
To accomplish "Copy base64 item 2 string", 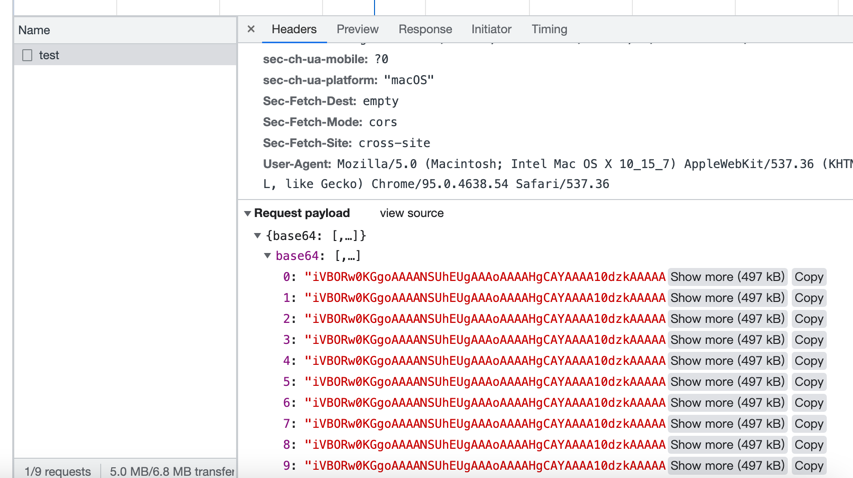I will tap(808, 319).
